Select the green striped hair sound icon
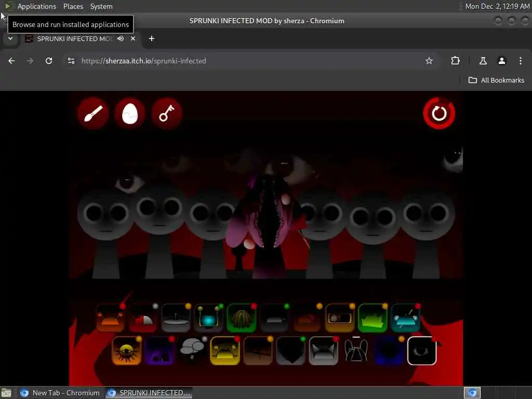Image resolution: width=532 pixels, height=399 pixels. pyautogui.click(x=241, y=318)
